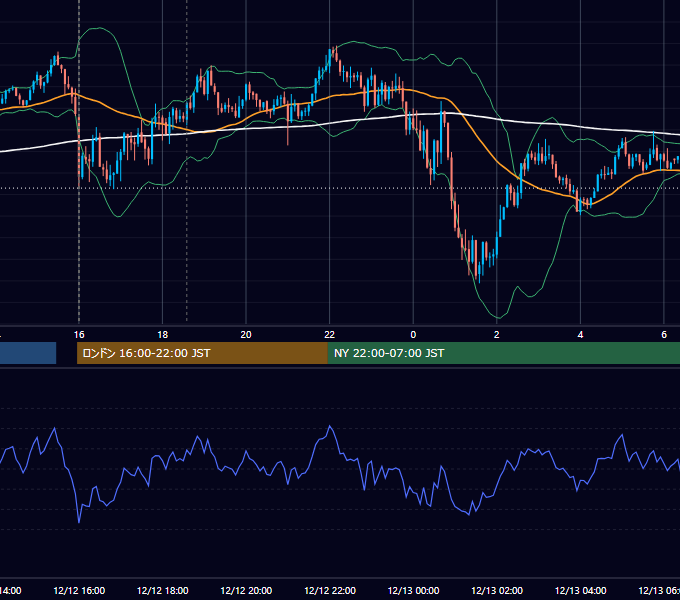The width and height of the screenshot is (680, 600).
Task: Click the 20 hour label on chart axis
Action: [x=246, y=335]
